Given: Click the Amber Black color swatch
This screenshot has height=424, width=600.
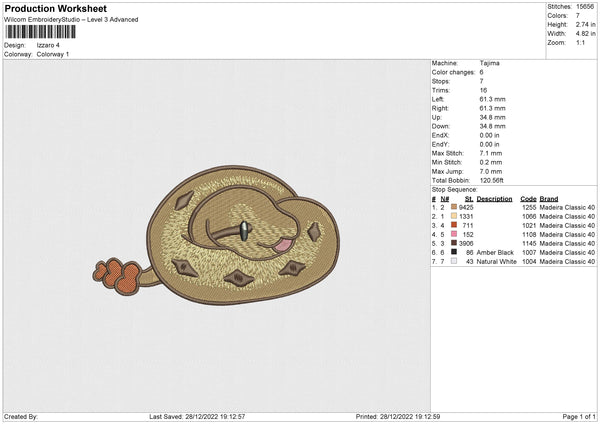Looking at the screenshot, I should click(x=454, y=252).
